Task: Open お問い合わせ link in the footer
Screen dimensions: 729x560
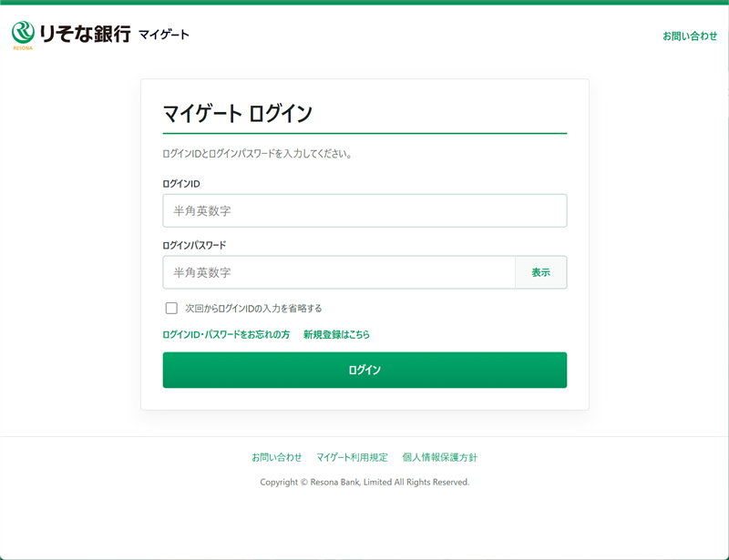Action: click(x=277, y=457)
